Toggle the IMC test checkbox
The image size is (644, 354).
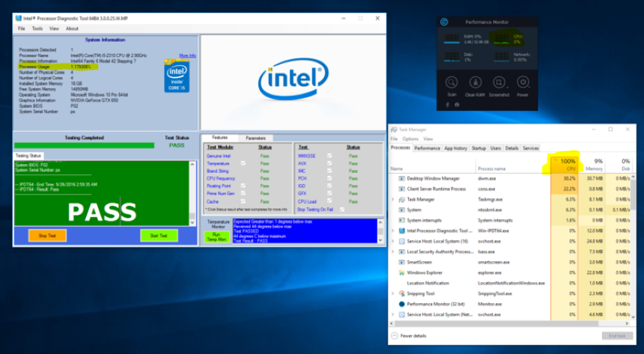pos(329,171)
